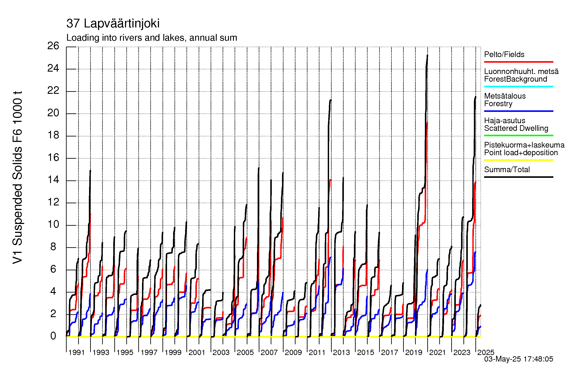Viewport: 588px width, 370px height.
Task: Click the y-axis label 'V1 Suspended Solids F6 1000 t'
Action: [x=18, y=177]
